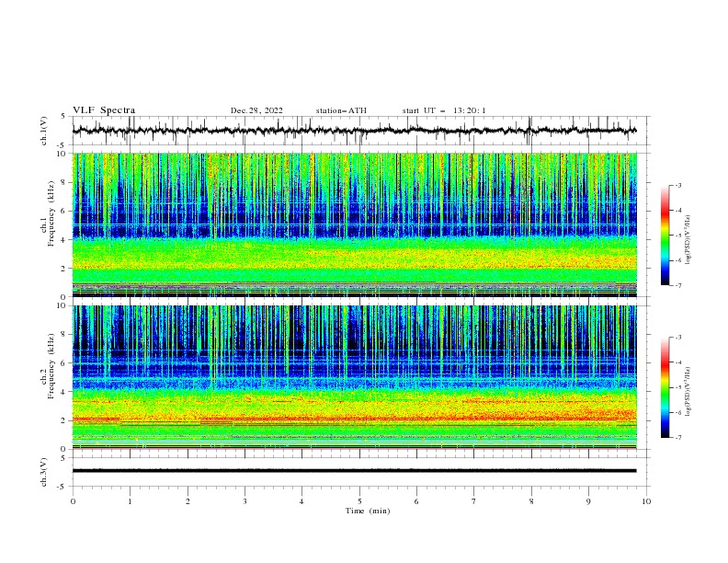Click the "Time (min)" axis title
This screenshot has height=563, width=728.
click(368, 511)
